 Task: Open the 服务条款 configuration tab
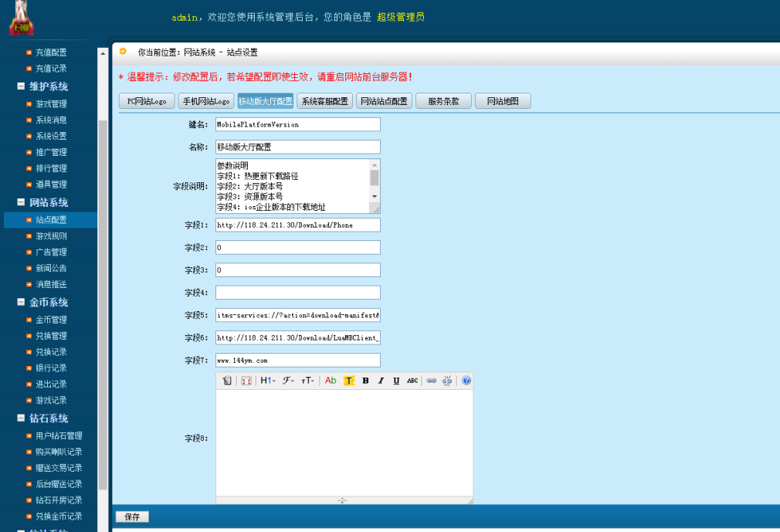click(x=444, y=100)
